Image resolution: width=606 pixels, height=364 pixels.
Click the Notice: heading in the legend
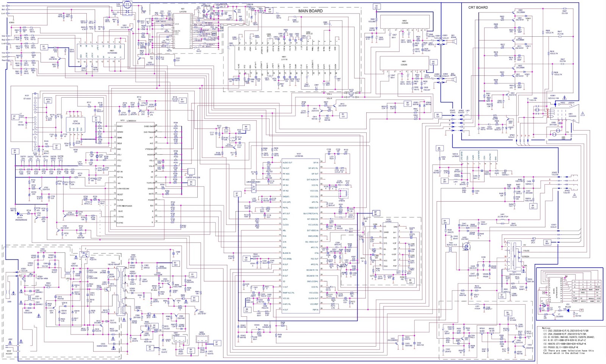tap(546, 328)
